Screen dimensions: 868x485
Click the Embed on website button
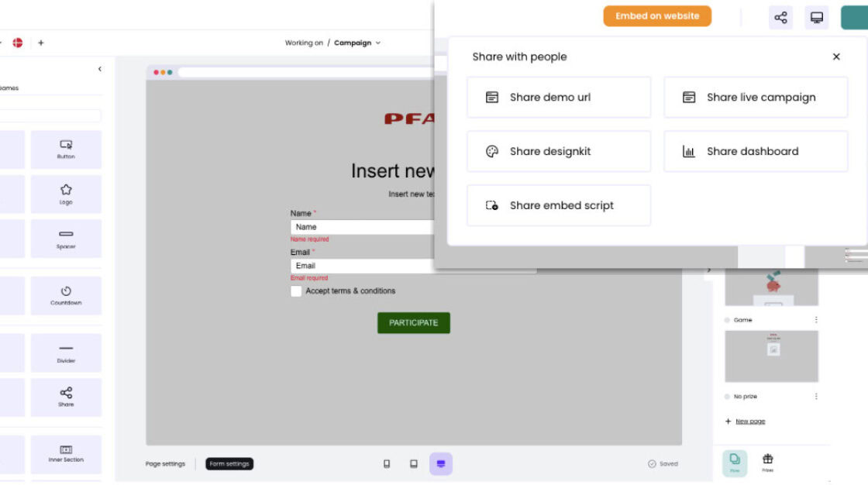(x=657, y=16)
